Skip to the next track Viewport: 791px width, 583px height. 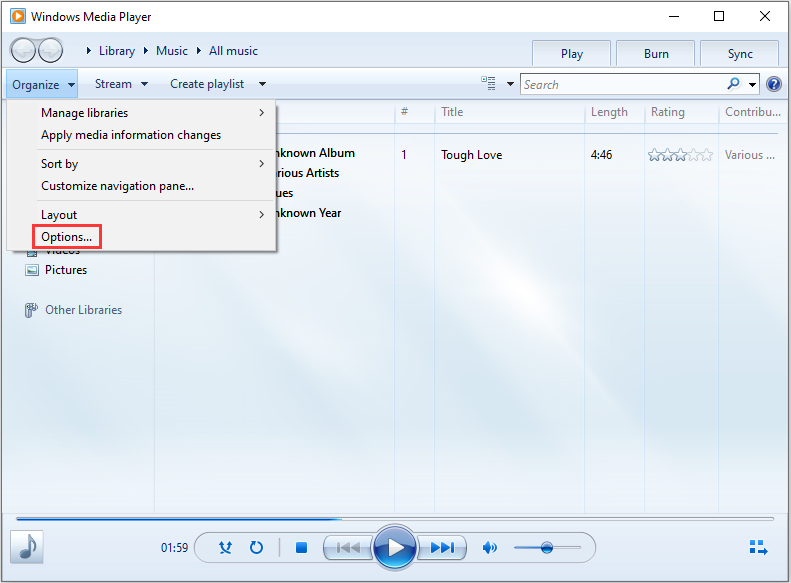[x=441, y=547]
